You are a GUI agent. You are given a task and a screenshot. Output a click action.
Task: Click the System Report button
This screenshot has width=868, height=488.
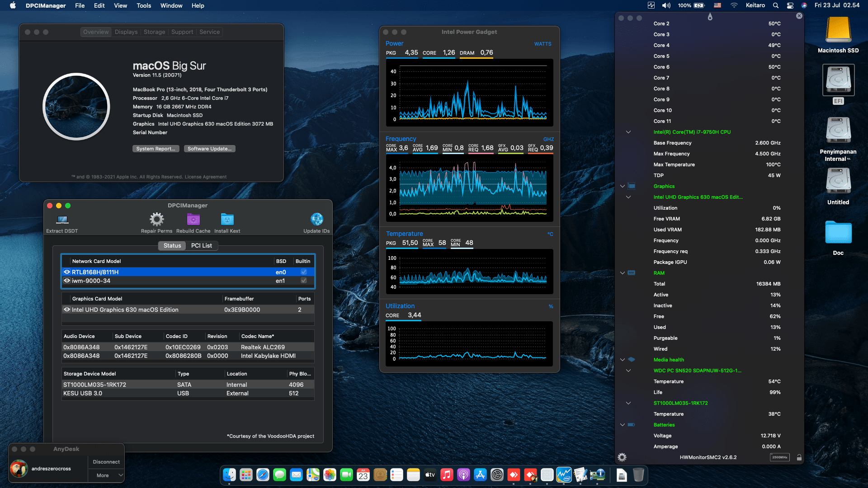click(156, 149)
